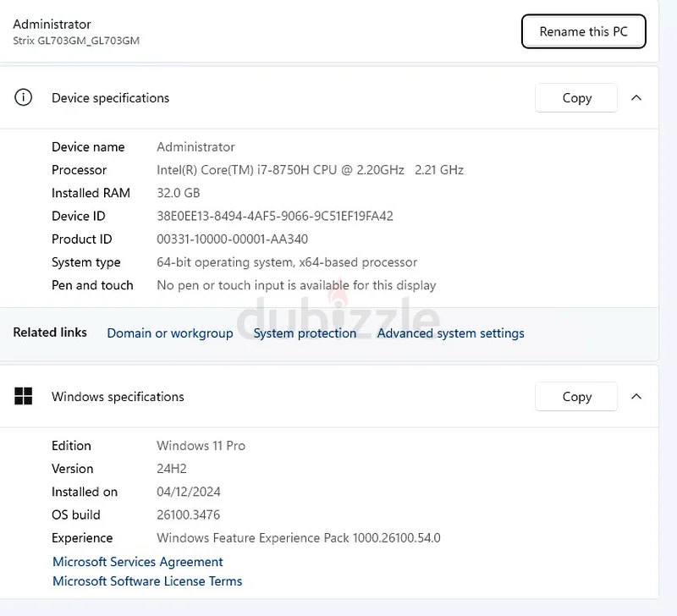The image size is (677, 616).
Task: Open Advanced system settings link
Action: click(x=451, y=333)
